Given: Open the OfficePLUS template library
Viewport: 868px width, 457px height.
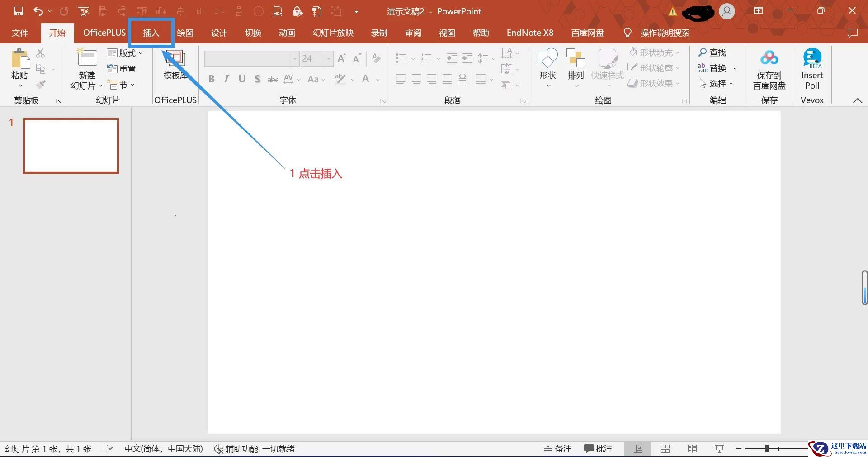Looking at the screenshot, I should (175, 64).
